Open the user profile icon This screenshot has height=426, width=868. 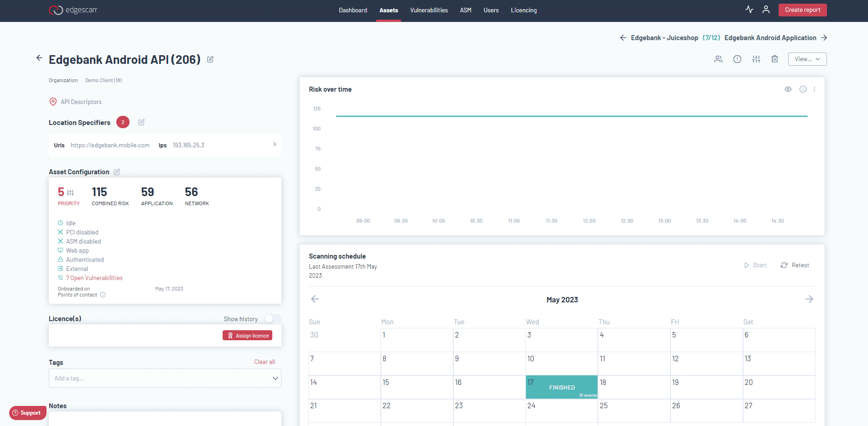click(766, 10)
